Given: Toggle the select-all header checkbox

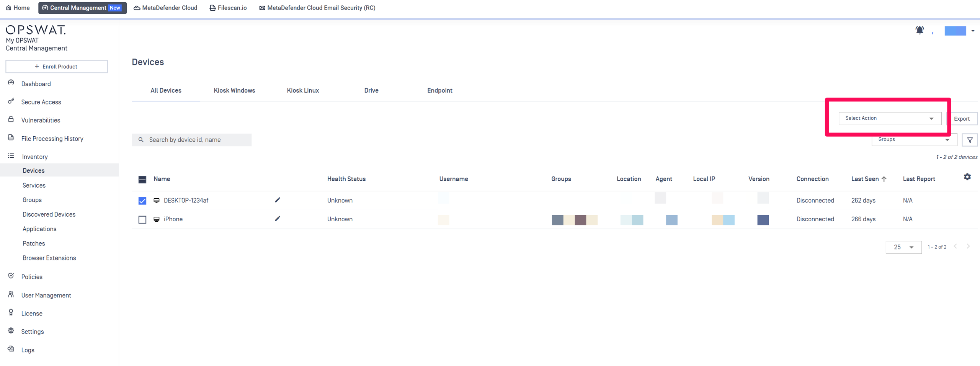Looking at the screenshot, I should (142, 179).
